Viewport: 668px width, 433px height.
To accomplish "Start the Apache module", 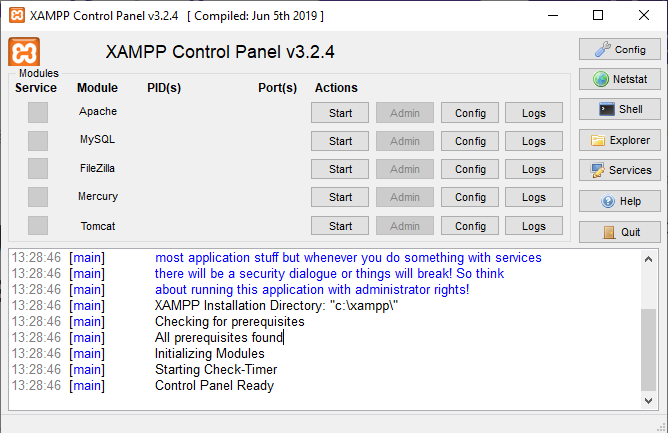I will (x=340, y=113).
